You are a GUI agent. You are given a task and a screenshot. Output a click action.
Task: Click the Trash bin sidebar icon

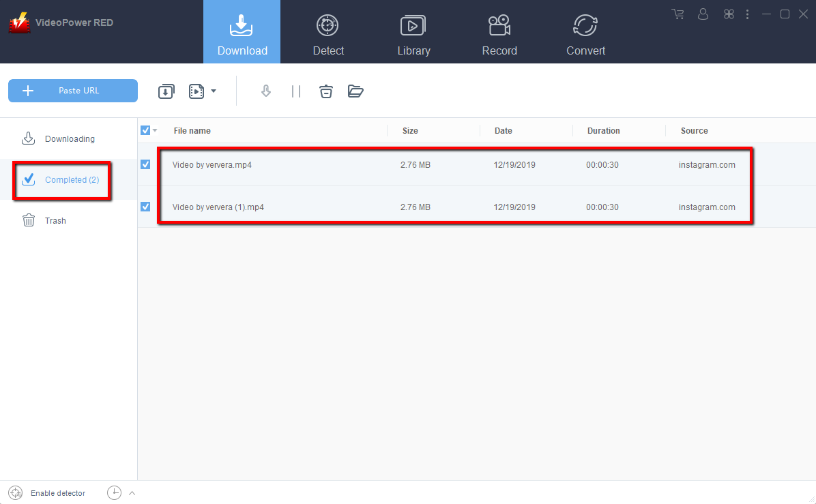click(28, 220)
